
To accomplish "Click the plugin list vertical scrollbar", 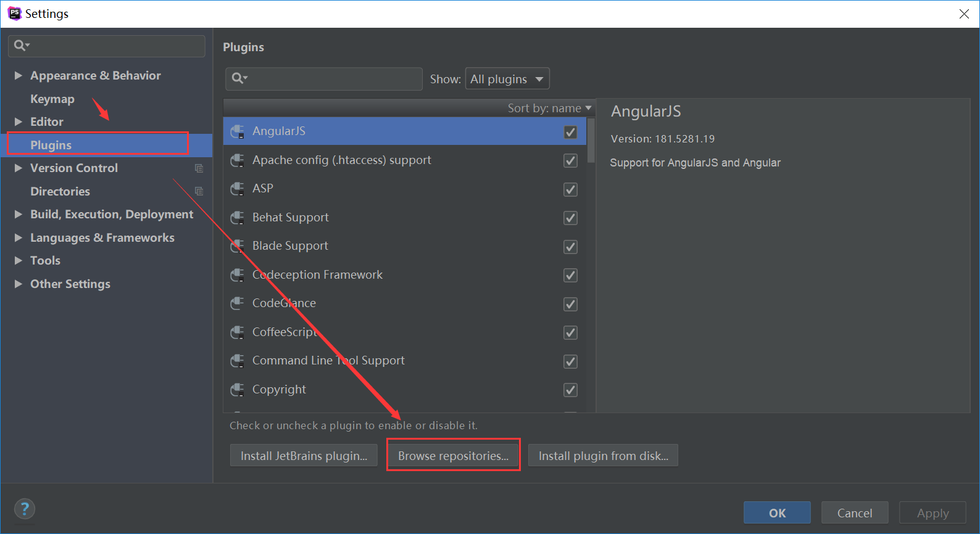I will click(591, 140).
